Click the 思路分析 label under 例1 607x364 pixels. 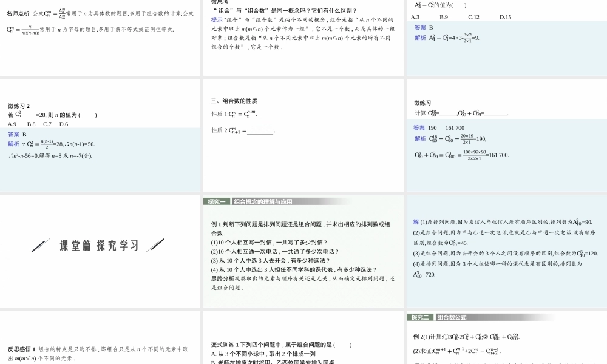click(220, 280)
